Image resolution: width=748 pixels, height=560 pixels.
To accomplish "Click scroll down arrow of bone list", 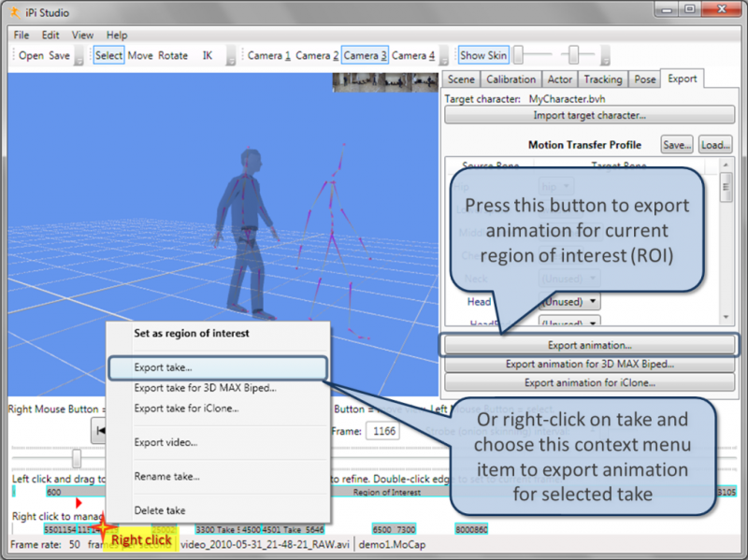I will click(x=726, y=317).
